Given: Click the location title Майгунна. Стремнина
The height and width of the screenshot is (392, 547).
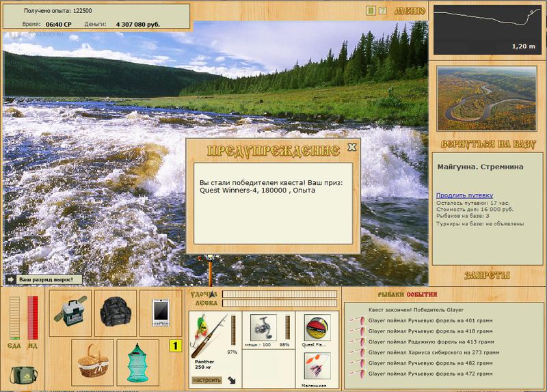Looking at the screenshot, I should (480, 167).
